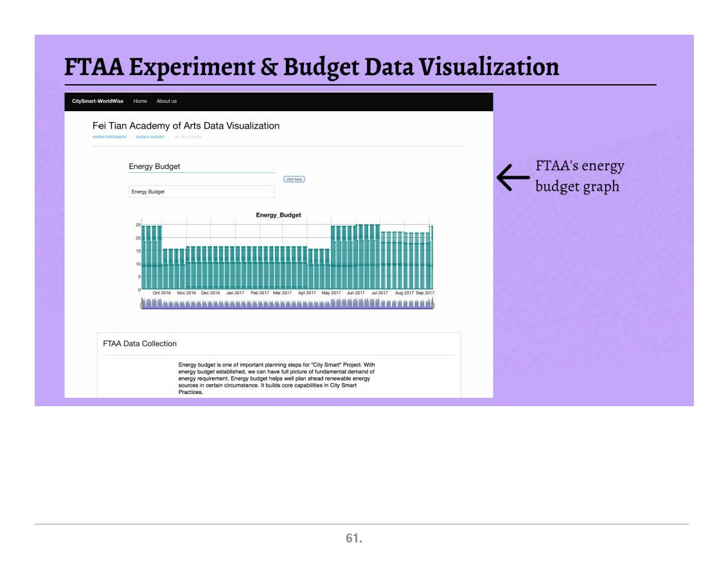The image size is (728, 563).
Task: Go to the About us page
Action: (x=166, y=102)
